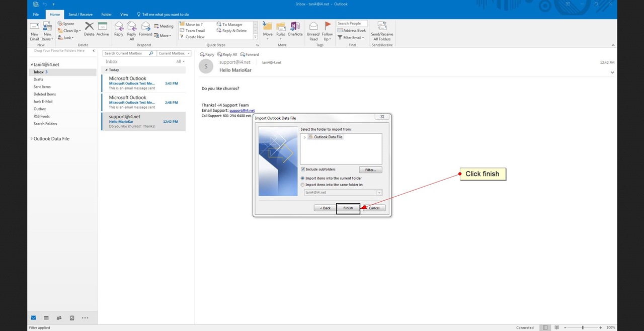Create a New Email
Viewport: 644px width, 331px height.
(x=34, y=32)
